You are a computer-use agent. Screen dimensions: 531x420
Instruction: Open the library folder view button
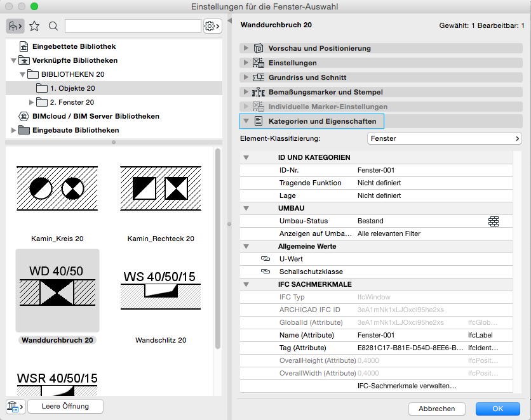(x=15, y=26)
